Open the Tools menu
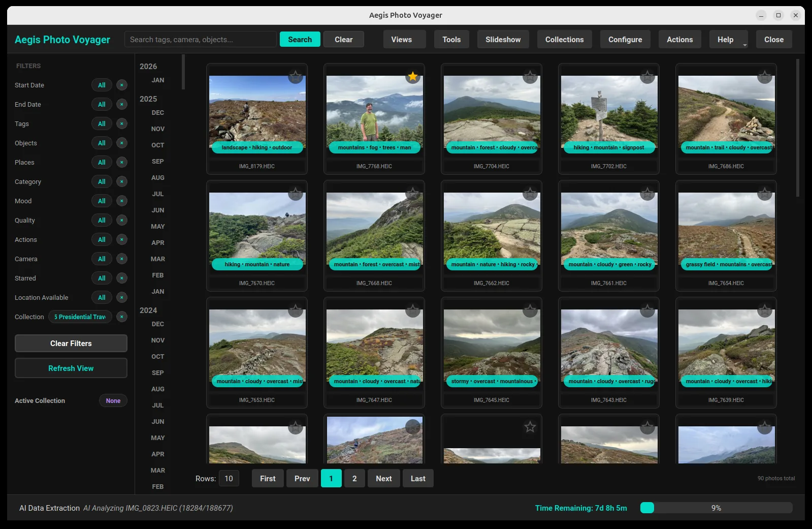Viewport: 812px width, 529px height. [451, 40]
